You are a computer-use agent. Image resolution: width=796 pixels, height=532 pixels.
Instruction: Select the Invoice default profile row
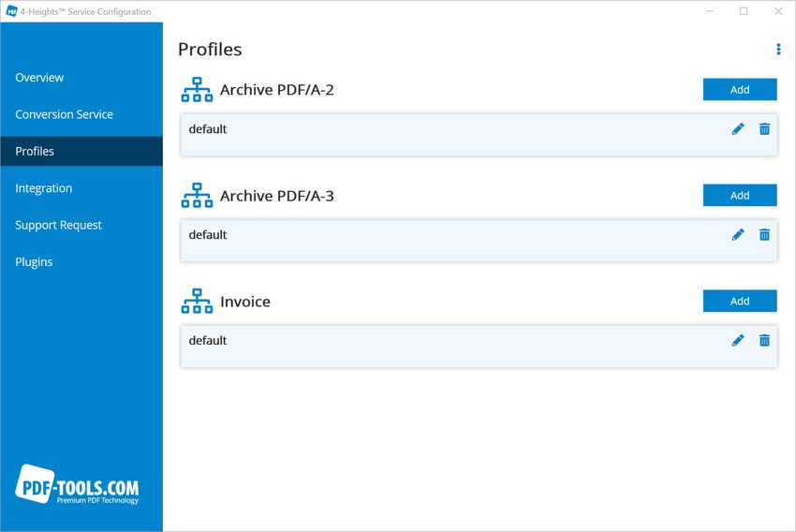(479, 347)
